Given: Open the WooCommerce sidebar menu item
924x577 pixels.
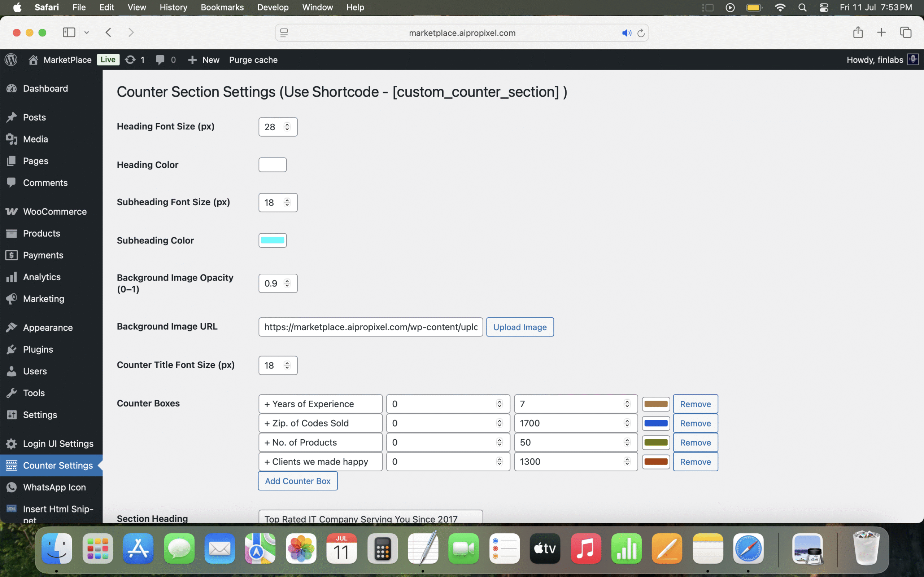Looking at the screenshot, I should tap(55, 211).
